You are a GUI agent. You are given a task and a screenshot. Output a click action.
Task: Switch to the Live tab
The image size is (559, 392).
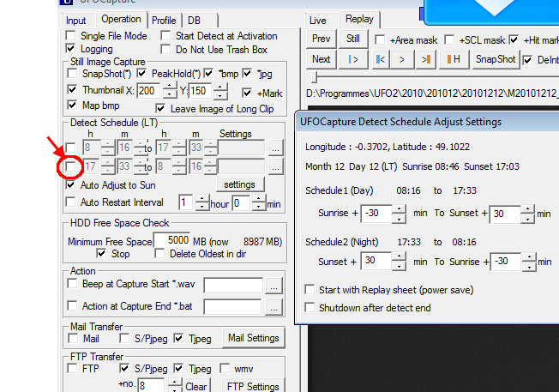pos(318,20)
